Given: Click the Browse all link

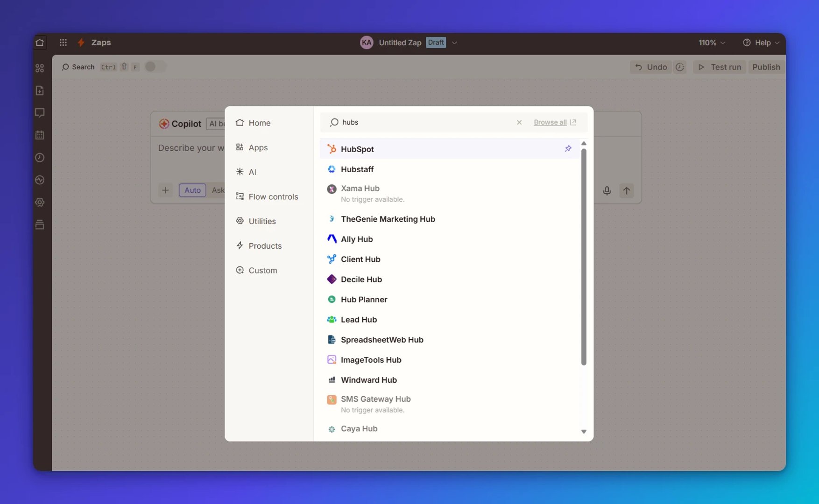Looking at the screenshot, I should (555, 122).
